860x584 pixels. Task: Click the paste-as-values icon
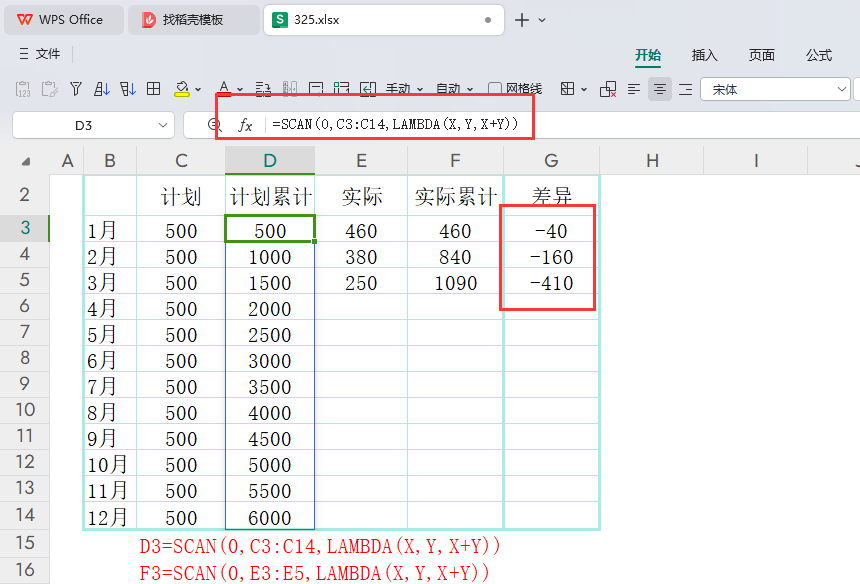23,89
